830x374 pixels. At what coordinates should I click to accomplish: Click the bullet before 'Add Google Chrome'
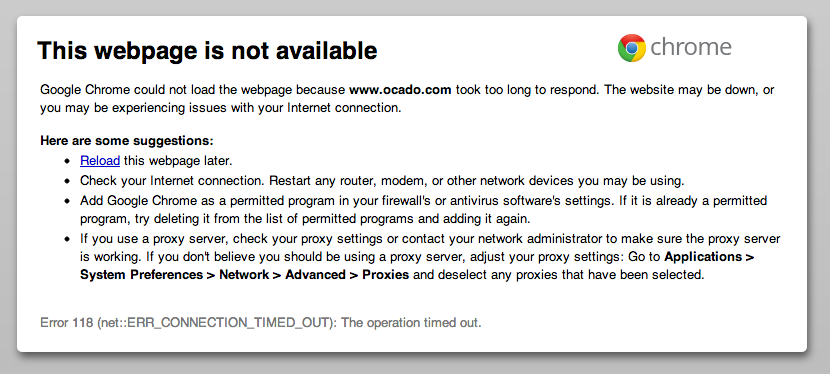coord(67,201)
